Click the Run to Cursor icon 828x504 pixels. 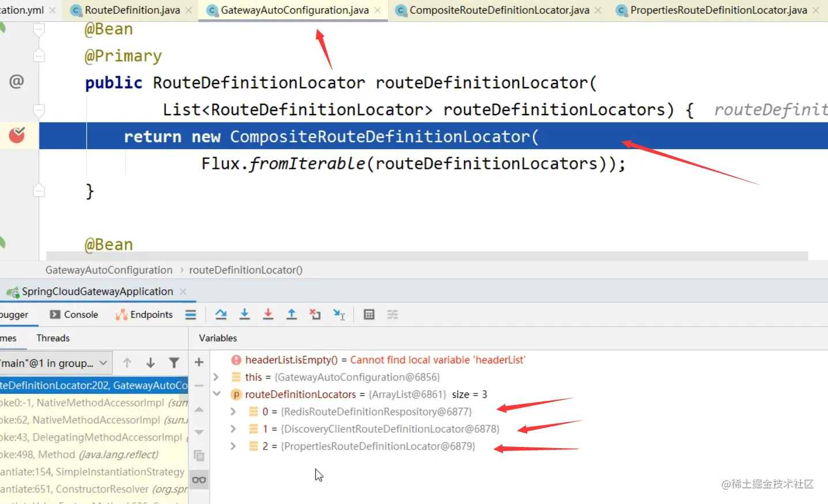[x=339, y=314]
